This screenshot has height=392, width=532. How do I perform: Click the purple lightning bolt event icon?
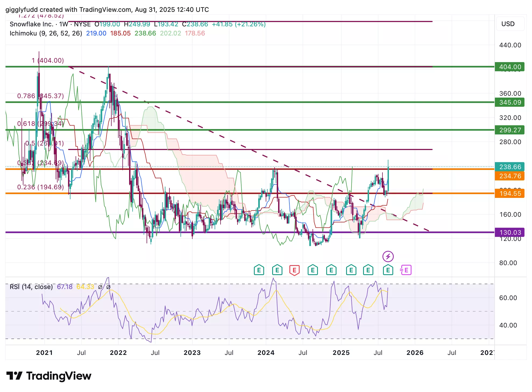tap(388, 256)
